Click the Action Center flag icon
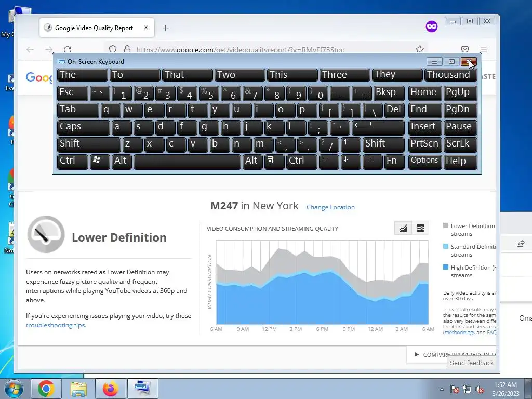 point(454,389)
